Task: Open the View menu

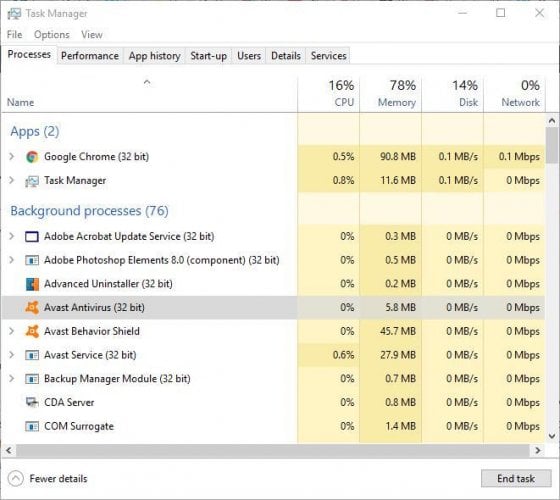Action: pos(92,35)
